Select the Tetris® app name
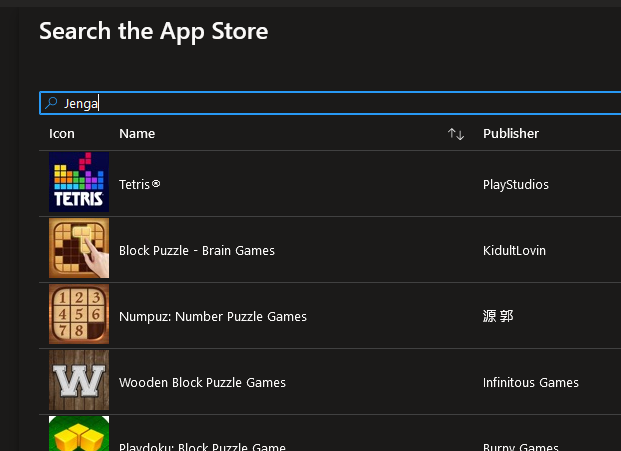The width and height of the screenshot is (621, 451). 140,185
